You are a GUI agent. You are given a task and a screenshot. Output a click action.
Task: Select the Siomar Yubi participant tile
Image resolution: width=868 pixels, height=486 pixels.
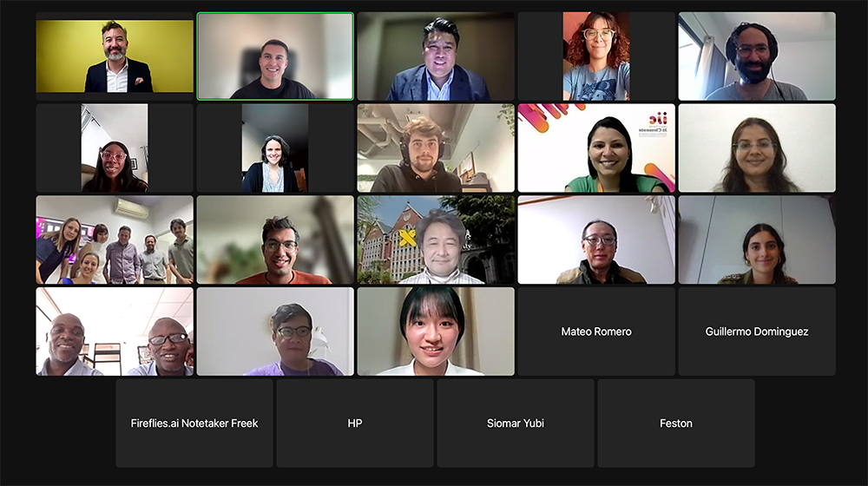[x=516, y=423]
